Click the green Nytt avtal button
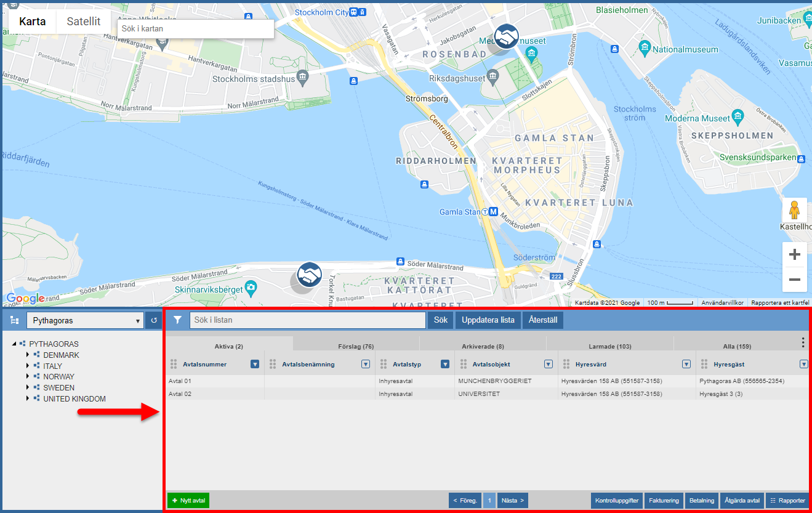Viewport: 812px width, 513px height. point(188,501)
